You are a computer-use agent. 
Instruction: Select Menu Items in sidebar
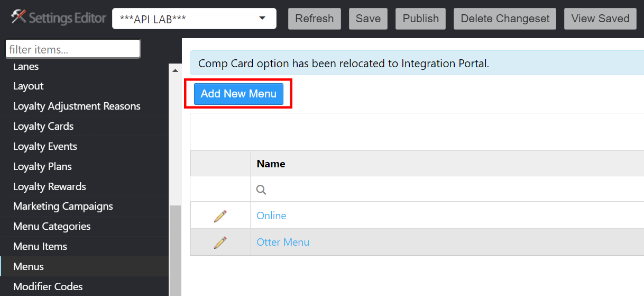tap(40, 246)
